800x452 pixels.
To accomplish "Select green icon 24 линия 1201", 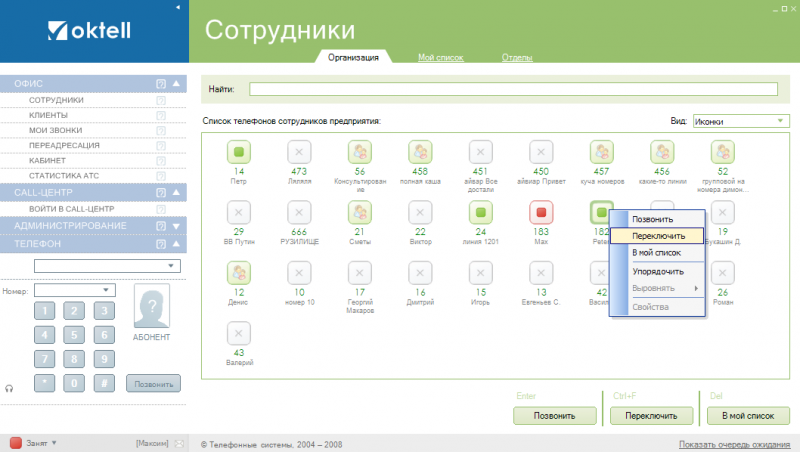I will (x=481, y=212).
